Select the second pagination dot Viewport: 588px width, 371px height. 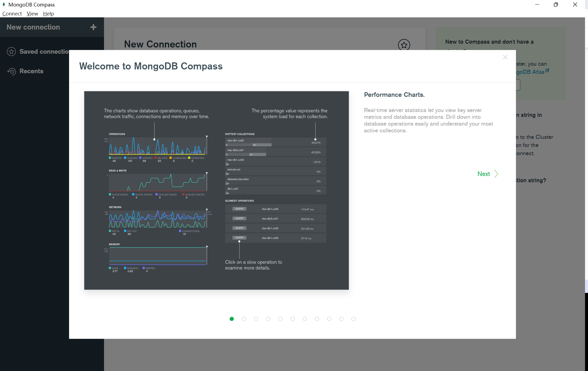244,319
